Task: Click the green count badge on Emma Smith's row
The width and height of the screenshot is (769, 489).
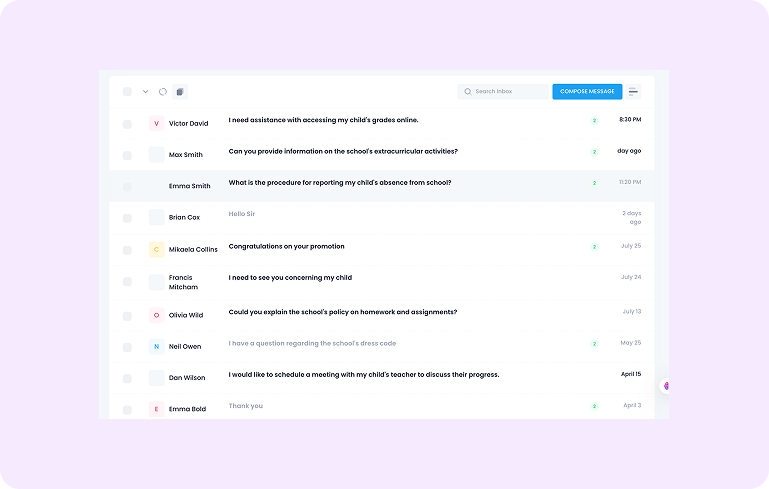Action: [594, 183]
